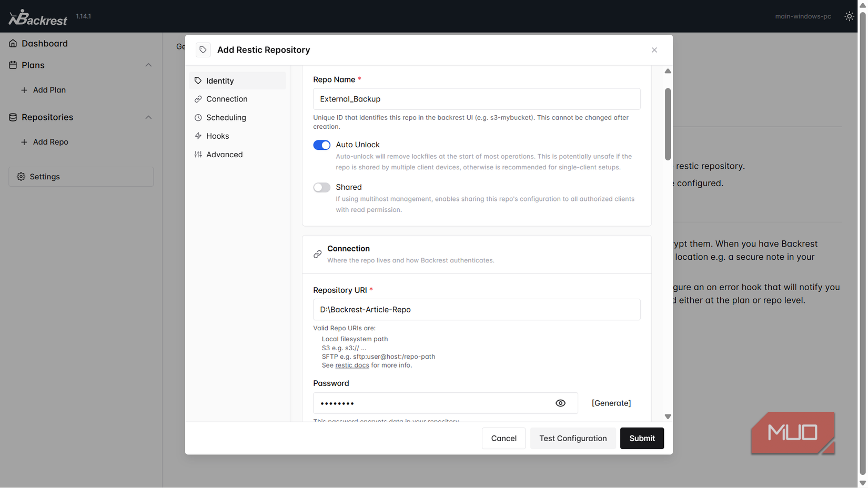Toggle light/dark theme sun icon
Viewport: 868px width, 488px height.
(x=849, y=16)
